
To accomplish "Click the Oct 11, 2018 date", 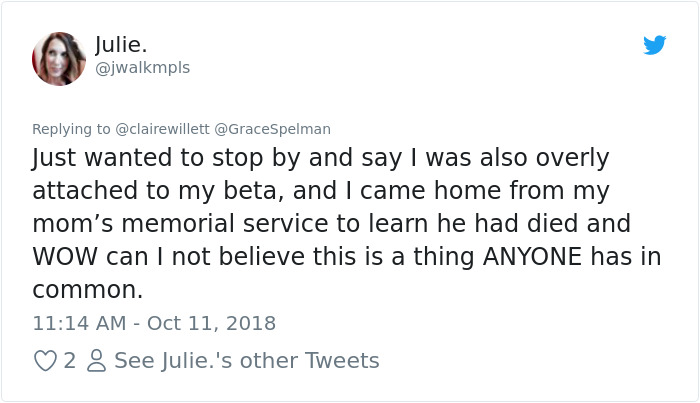I will click(x=210, y=324).
